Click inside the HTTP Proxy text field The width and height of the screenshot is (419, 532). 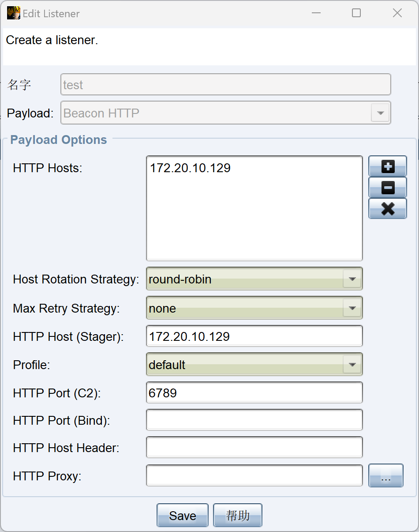click(254, 475)
